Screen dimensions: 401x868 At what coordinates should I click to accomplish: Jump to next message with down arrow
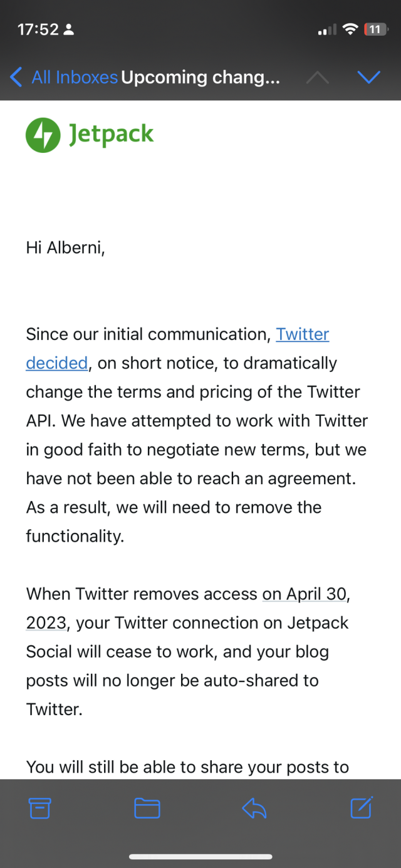368,77
